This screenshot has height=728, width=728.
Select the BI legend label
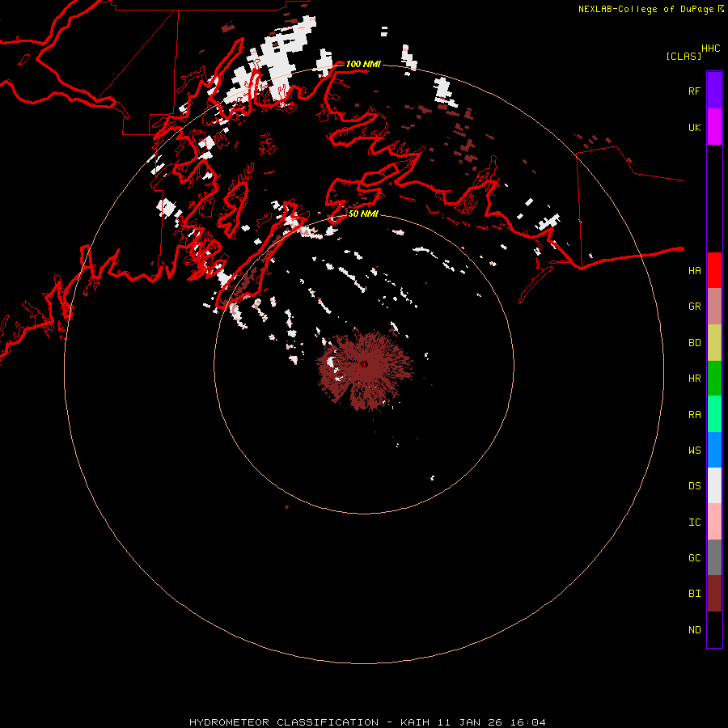point(694,594)
